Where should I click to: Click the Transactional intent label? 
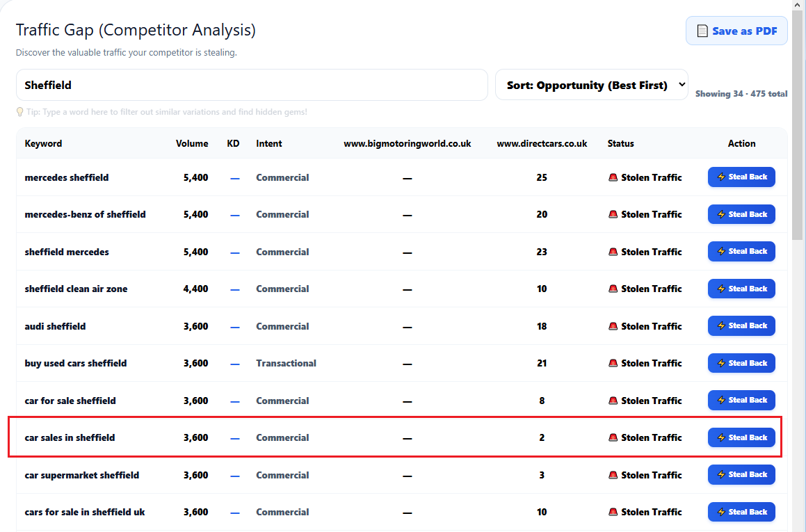point(287,363)
